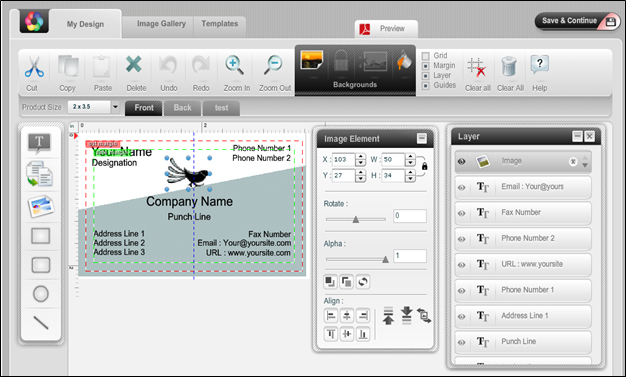Click the bring to front icon

(x=330, y=282)
